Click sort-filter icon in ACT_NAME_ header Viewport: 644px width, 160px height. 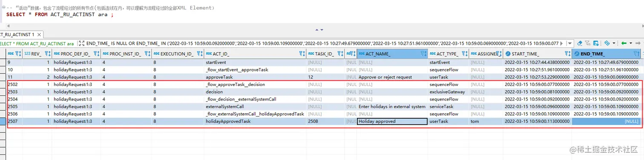423,54
